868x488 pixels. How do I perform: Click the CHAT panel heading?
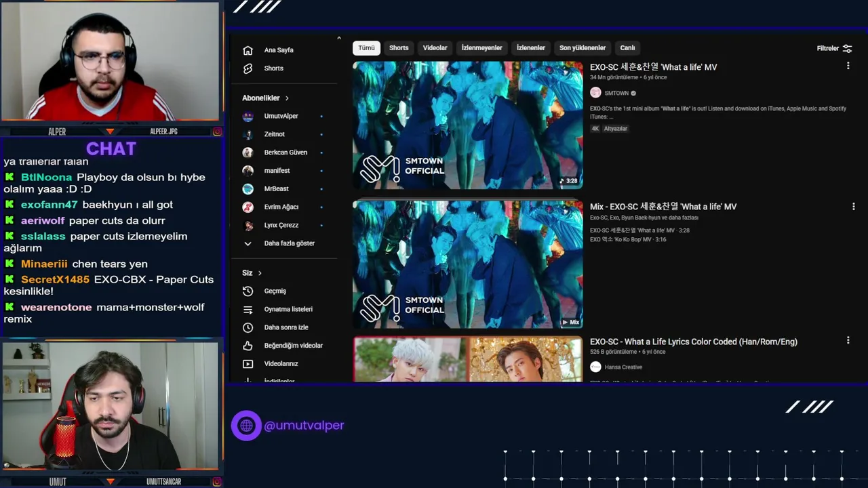pos(111,148)
